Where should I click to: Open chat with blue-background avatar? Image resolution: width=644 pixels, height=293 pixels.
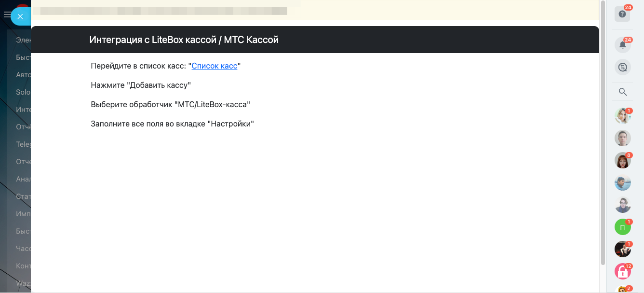622,182
